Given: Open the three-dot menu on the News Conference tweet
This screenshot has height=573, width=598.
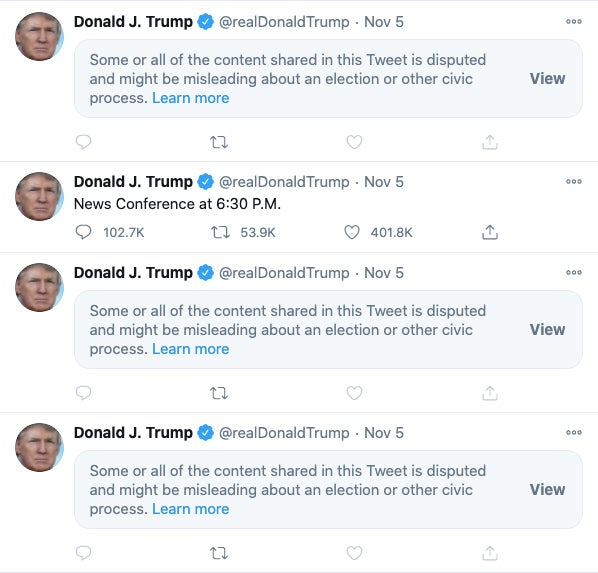Looking at the screenshot, I should (574, 181).
